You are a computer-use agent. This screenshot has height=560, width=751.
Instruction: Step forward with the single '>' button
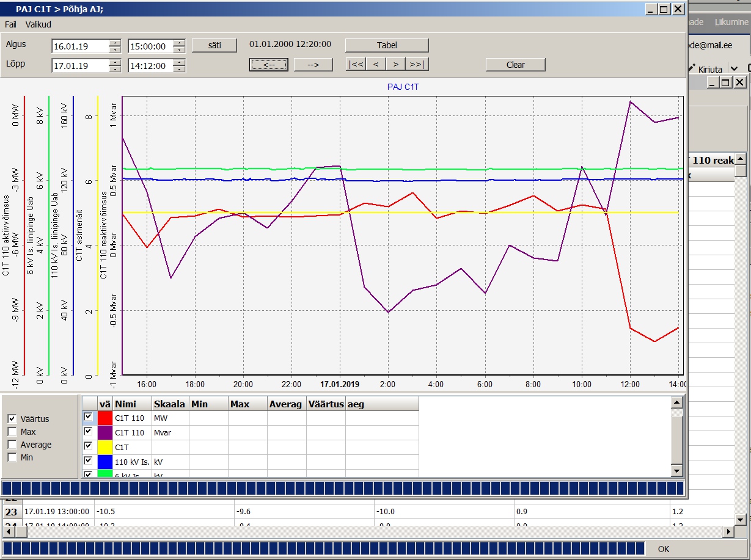[396, 65]
